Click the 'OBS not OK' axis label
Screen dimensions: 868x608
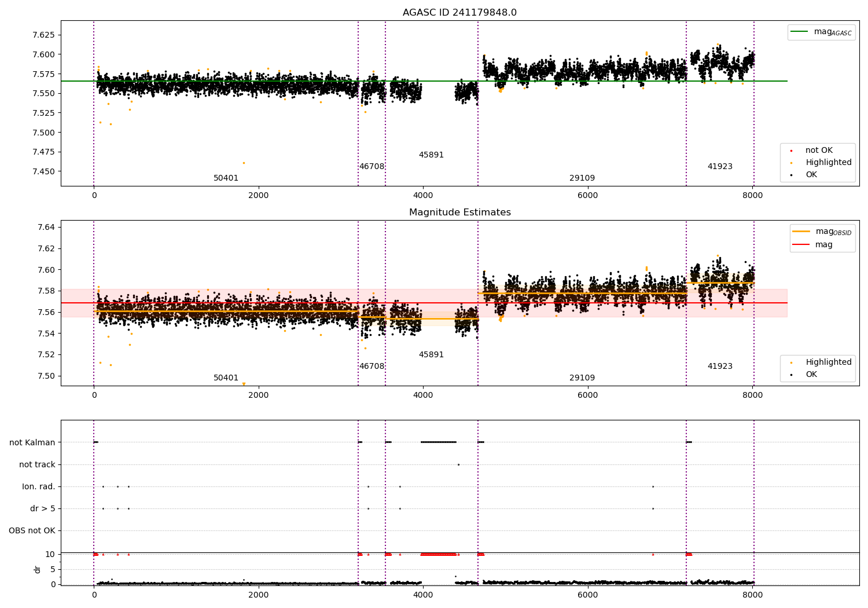32,531
